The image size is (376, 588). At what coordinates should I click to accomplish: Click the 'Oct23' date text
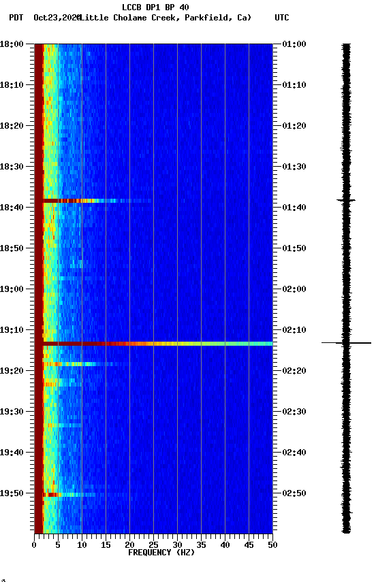click(x=45, y=18)
